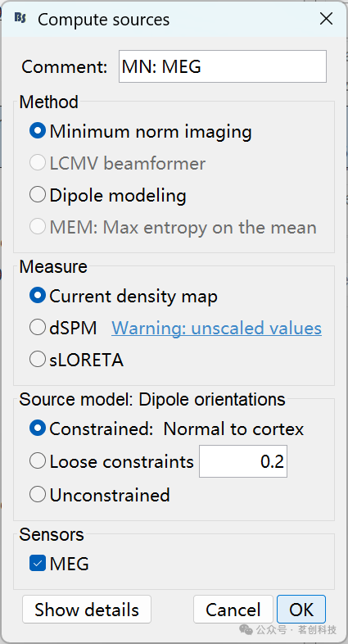The image size is (348, 644).
Task: Click the Comment text field
Action: (x=223, y=66)
